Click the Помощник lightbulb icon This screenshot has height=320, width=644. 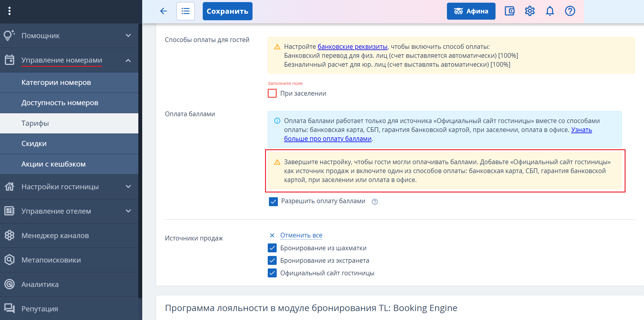(x=9, y=35)
